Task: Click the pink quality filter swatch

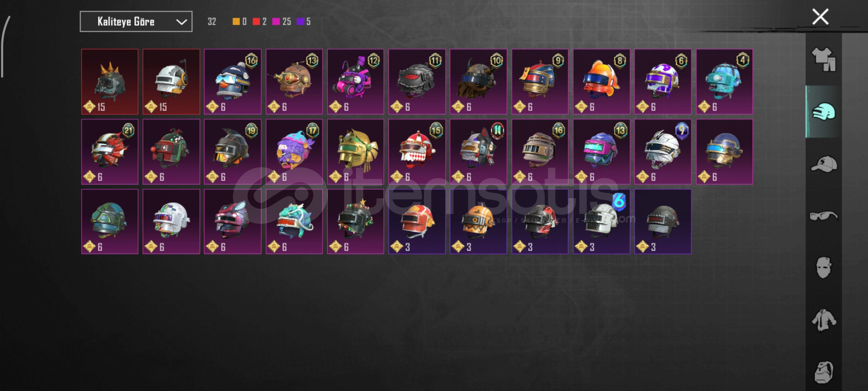Action: point(276,22)
